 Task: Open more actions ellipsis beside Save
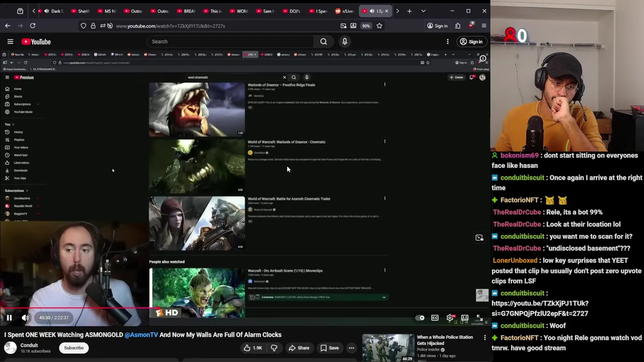351,348
